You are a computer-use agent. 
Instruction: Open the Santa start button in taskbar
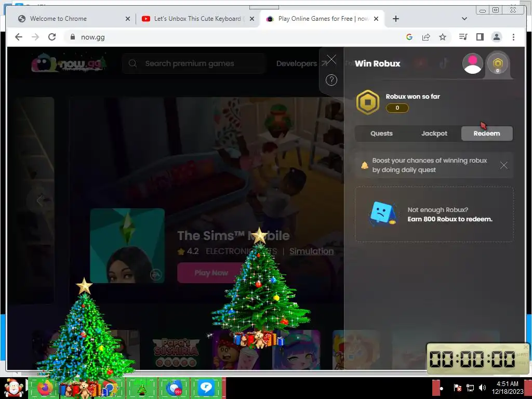[x=14, y=388]
